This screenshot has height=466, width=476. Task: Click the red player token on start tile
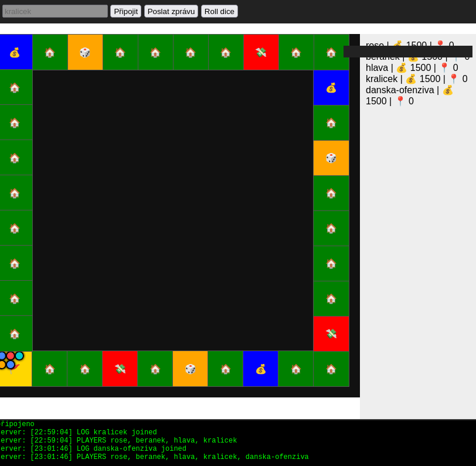[11, 356]
